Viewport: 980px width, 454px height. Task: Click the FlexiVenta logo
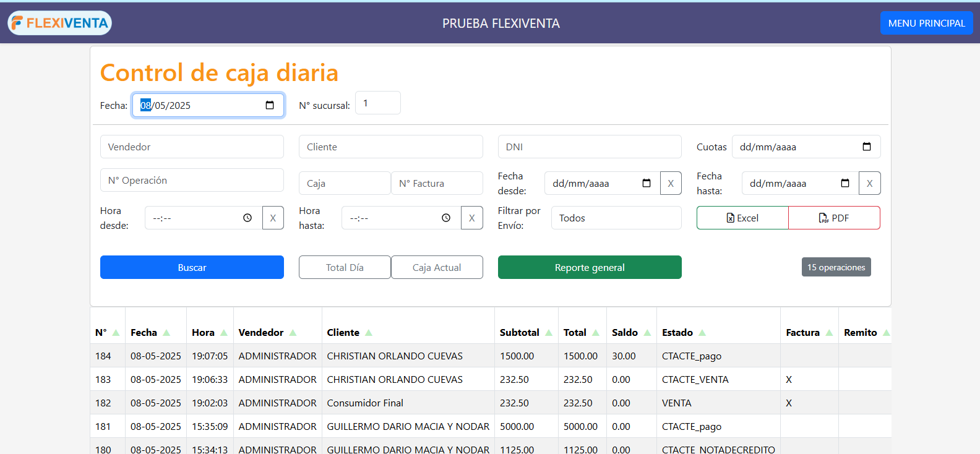pos(60,23)
